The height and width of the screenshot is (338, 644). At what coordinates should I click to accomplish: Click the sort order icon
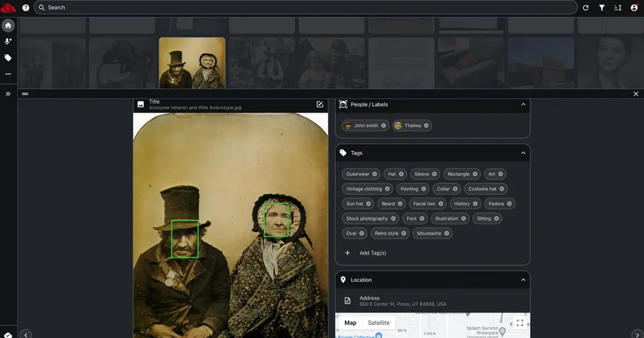618,8
